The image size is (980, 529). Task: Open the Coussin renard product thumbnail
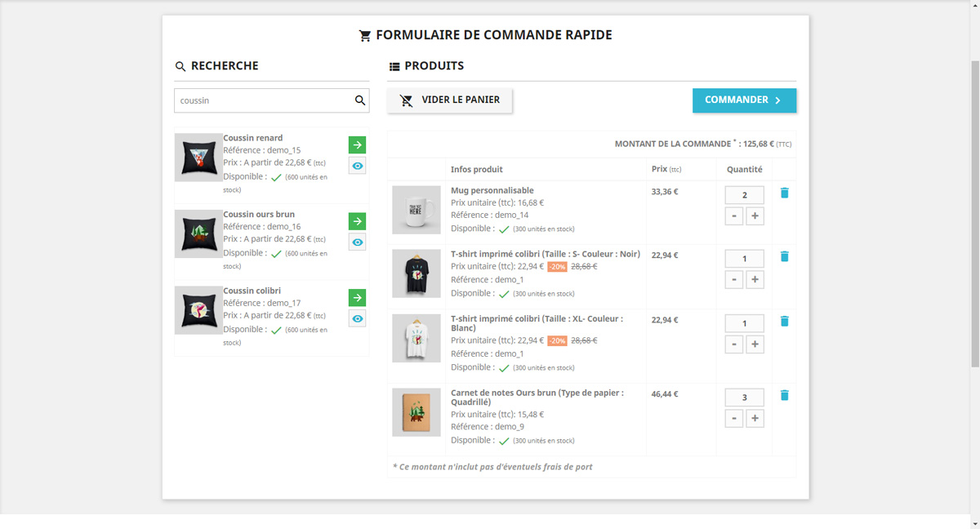[198, 158]
